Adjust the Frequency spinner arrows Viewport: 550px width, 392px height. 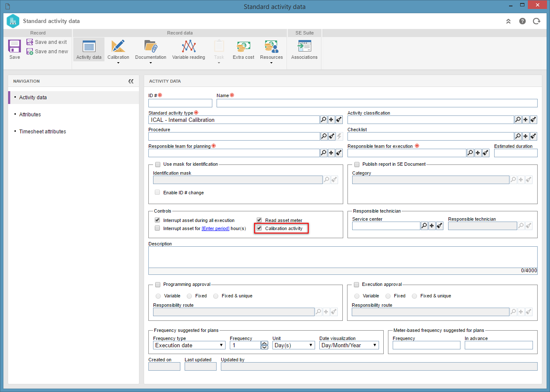coord(264,345)
